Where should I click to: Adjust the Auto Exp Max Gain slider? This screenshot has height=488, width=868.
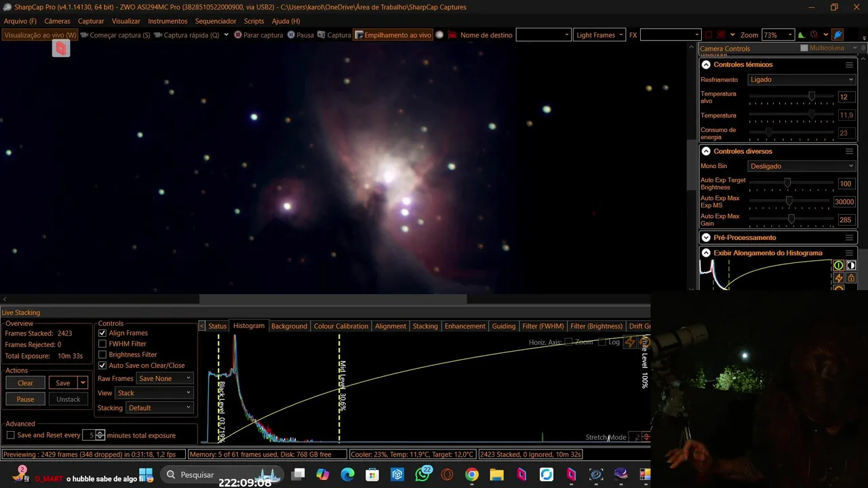791,220
